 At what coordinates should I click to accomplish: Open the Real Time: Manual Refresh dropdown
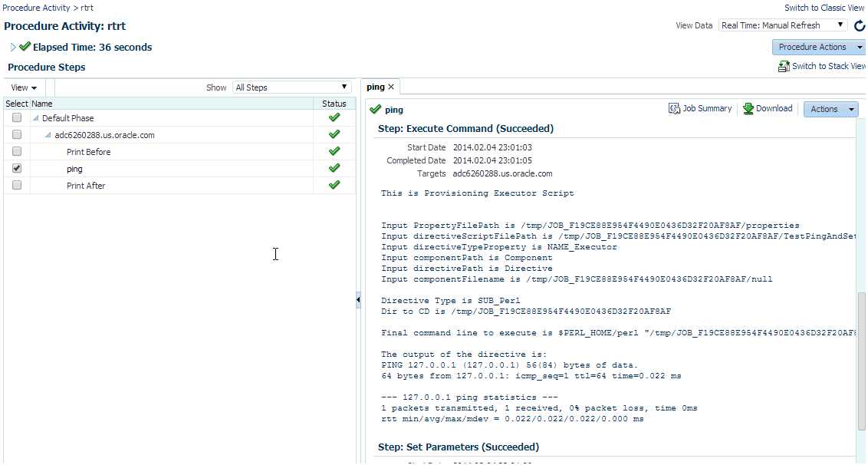pyautogui.click(x=783, y=25)
